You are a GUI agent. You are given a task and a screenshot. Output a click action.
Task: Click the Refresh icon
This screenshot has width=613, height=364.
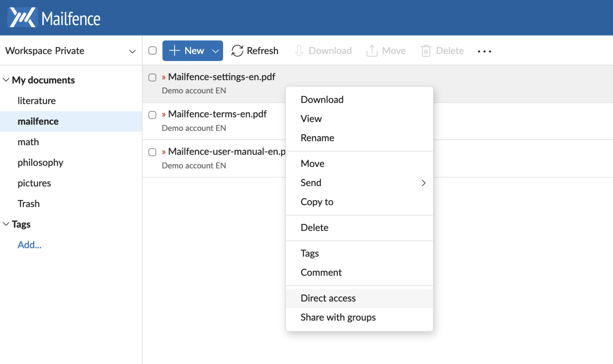tap(237, 51)
